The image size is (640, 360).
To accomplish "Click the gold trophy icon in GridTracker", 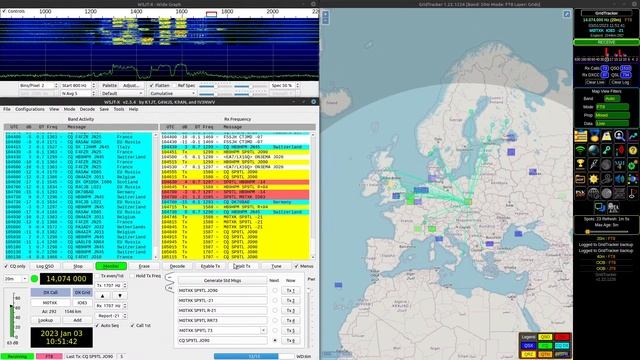I will [580, 164].
